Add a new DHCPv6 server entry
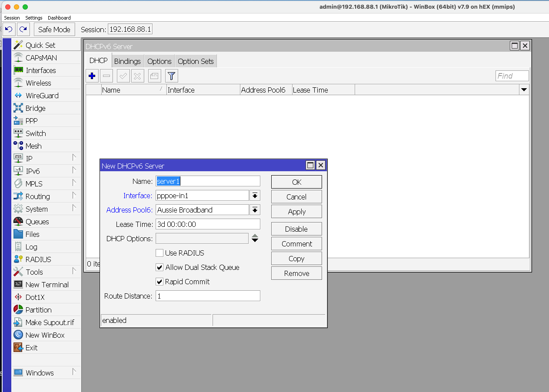 (92, 76)
